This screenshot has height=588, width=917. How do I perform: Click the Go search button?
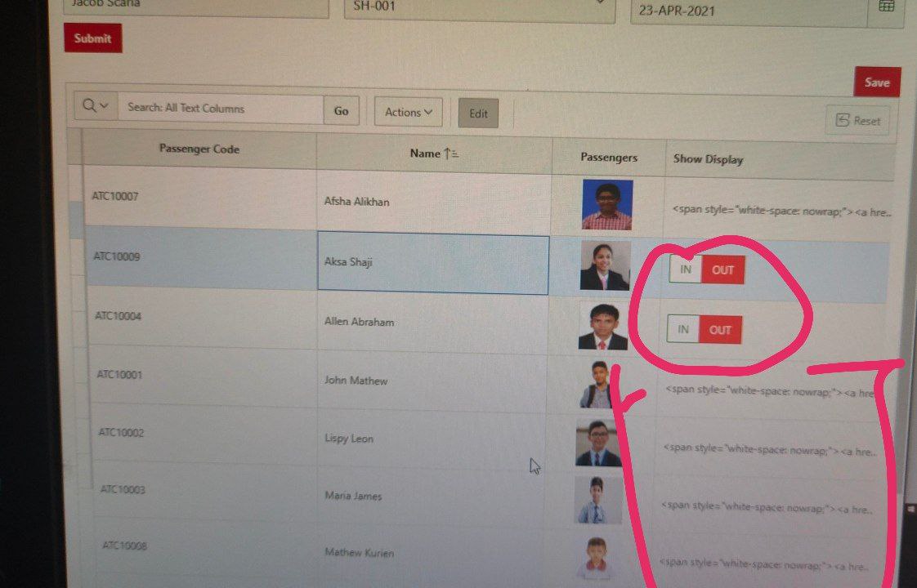[341, 110]
